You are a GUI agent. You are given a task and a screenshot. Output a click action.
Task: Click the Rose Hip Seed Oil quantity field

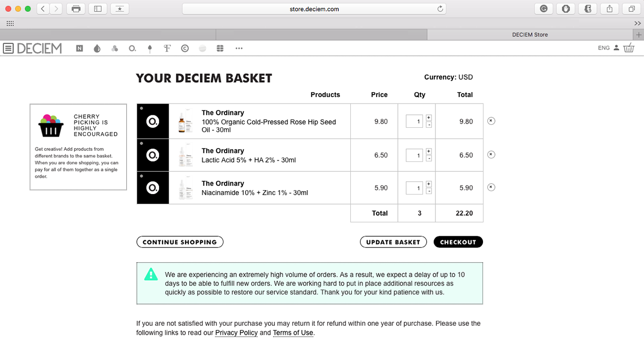[x=414, y=121]
